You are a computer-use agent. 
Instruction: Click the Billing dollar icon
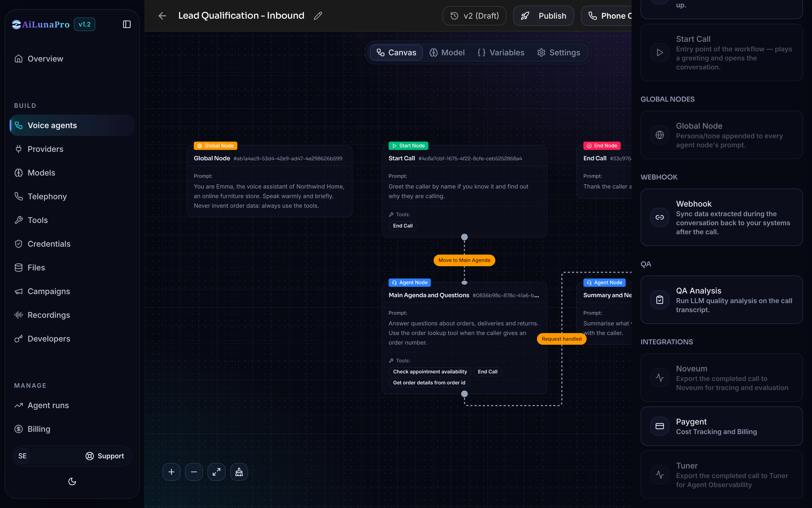19,429
